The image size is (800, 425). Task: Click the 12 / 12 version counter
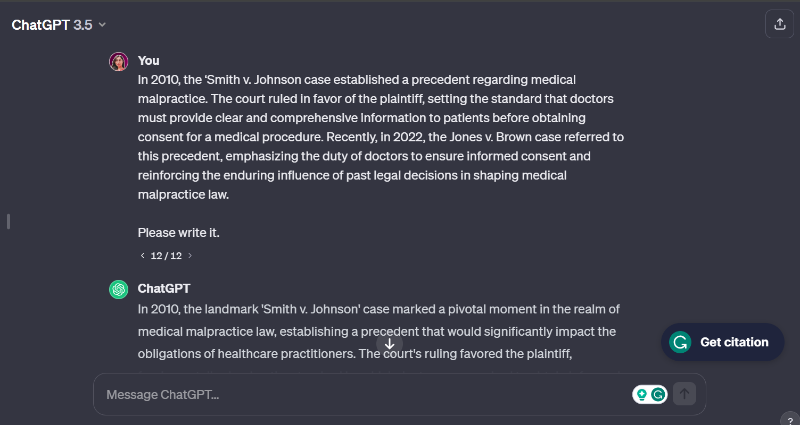pos(166,256)
